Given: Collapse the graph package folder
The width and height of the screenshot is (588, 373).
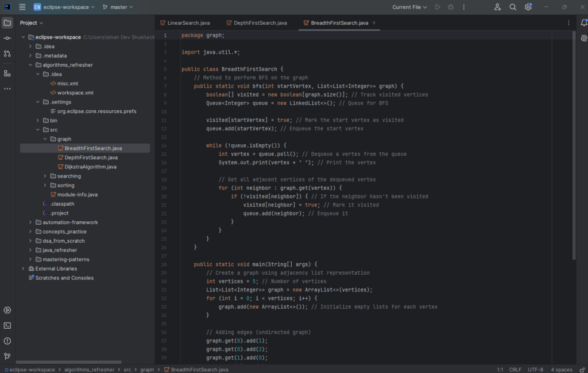Looking at the screenshot, I should (45, 139).
